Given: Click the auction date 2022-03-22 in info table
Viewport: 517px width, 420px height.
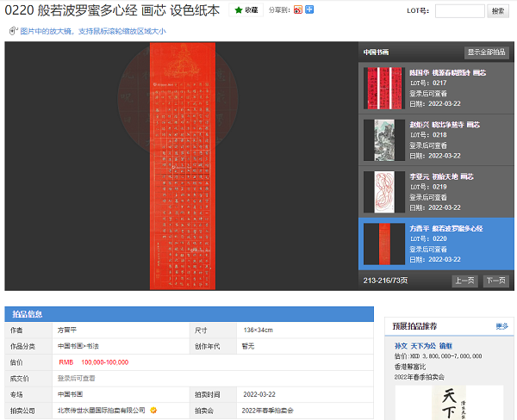Looking at the screenshot, I should [x=259, y=394].
